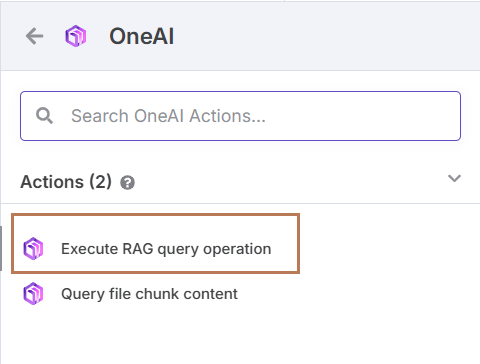Hide the OneAI actions list using down chevron
This screenshot has width=480, height=364.
pyautogui.click(x=454, y=178)
